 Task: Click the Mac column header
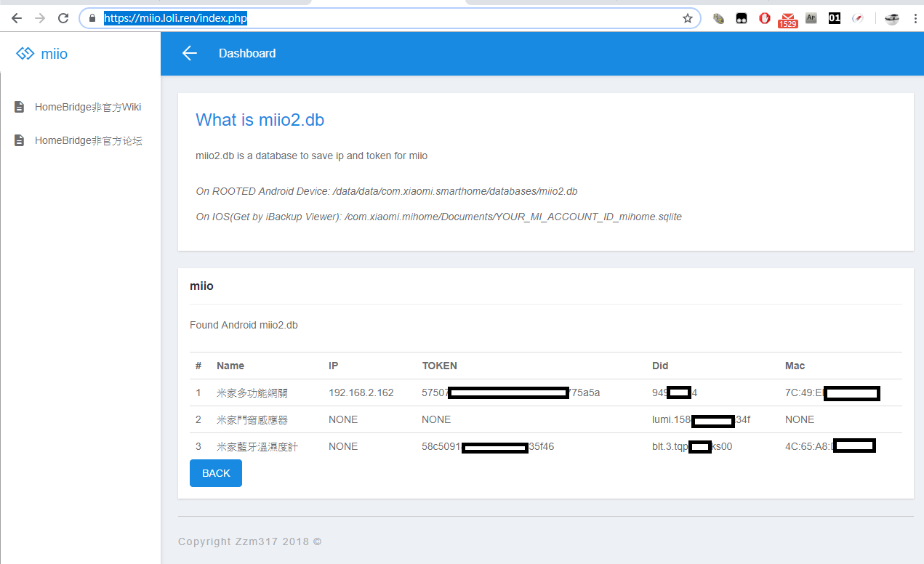click(x=795, y=366)
